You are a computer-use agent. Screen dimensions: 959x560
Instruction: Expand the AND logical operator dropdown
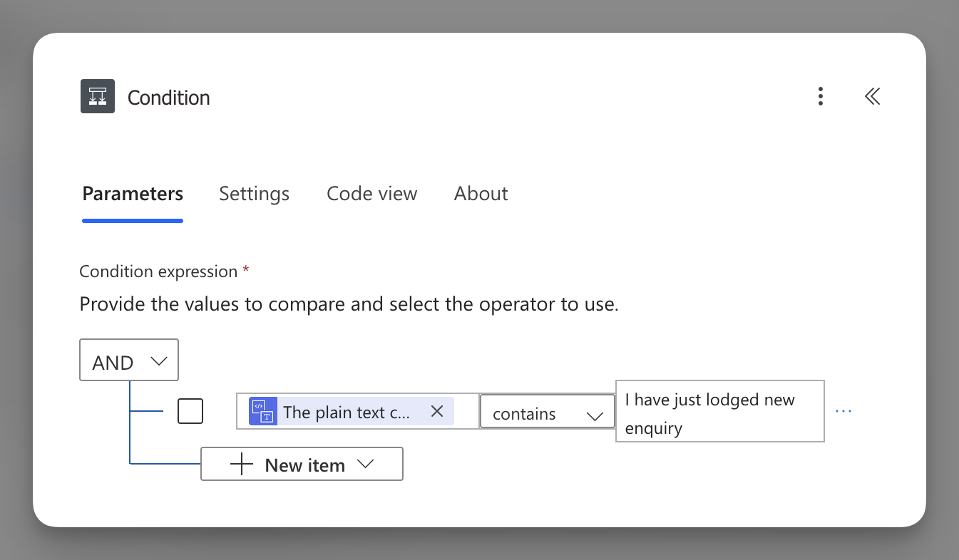click(x=129, y=362)
